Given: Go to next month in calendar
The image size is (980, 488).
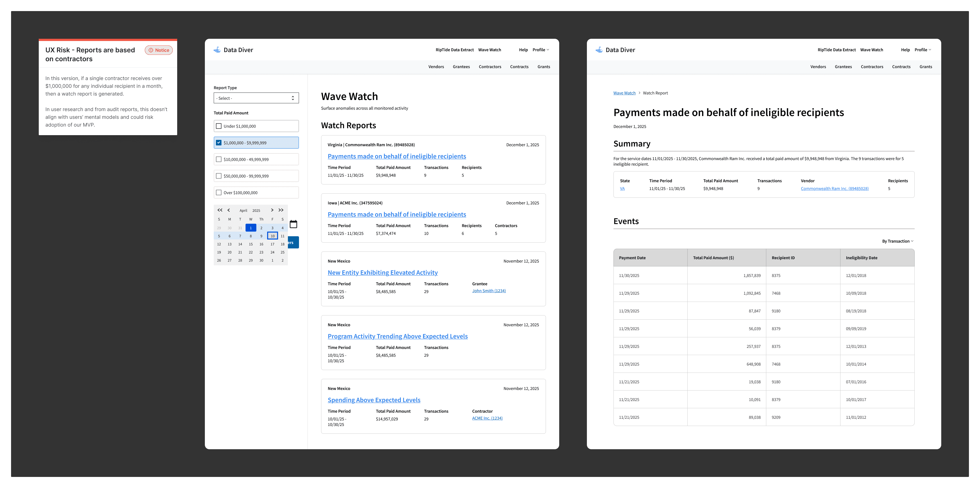Looking at the screenshot, I should tap(272, 210).
